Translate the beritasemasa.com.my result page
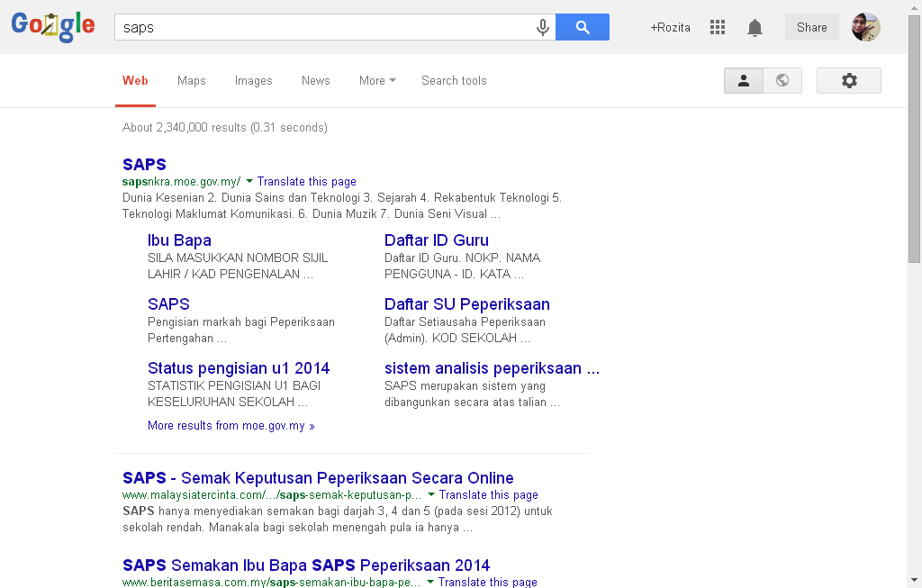Image resolution: width=922 pixels, height=588 pixels. pos(487,582)
